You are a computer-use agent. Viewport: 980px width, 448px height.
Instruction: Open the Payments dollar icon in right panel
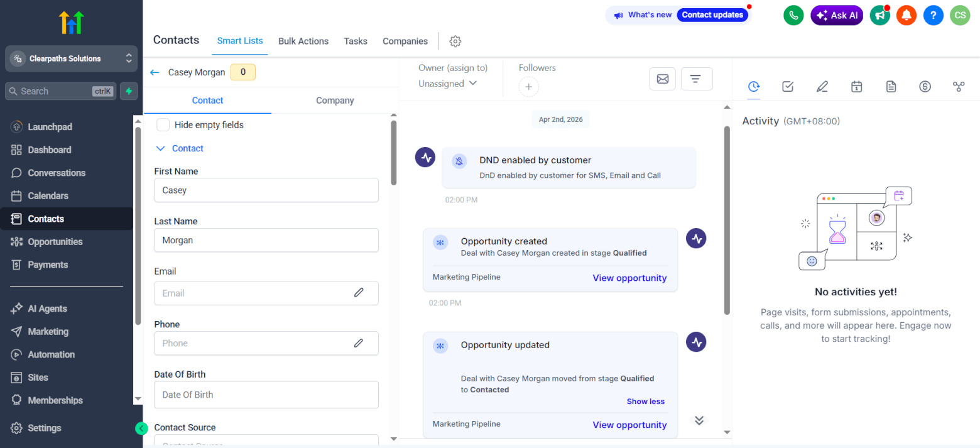coord(925,87)
